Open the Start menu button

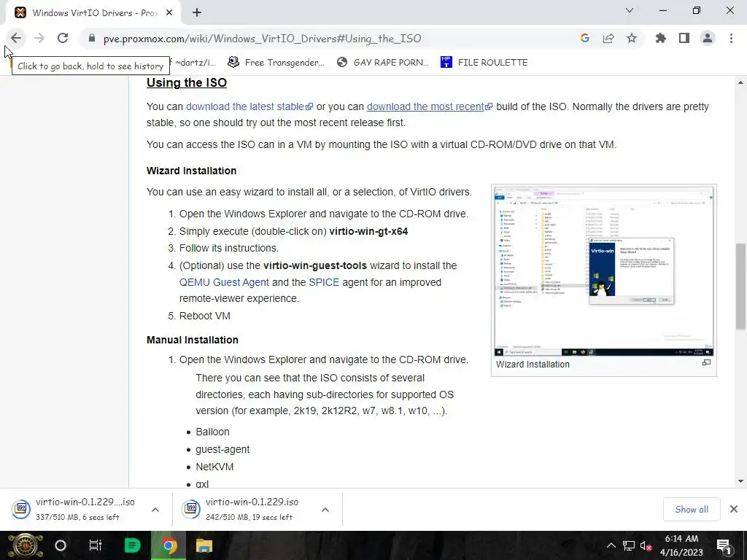tap(26, 545)
